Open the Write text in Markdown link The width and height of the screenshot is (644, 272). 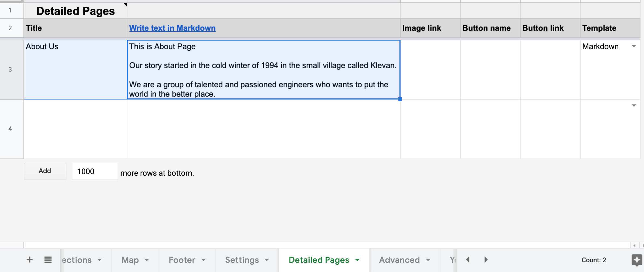coord(172,28)
